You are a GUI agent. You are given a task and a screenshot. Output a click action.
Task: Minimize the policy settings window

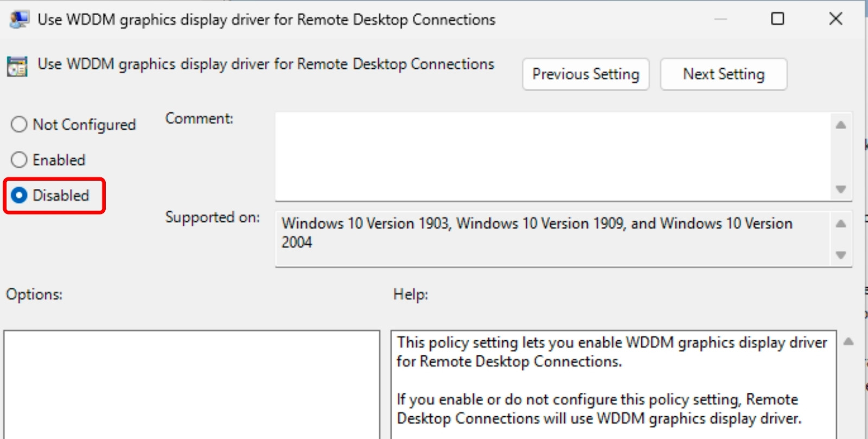pyautogui.click(x=720, y=19)
